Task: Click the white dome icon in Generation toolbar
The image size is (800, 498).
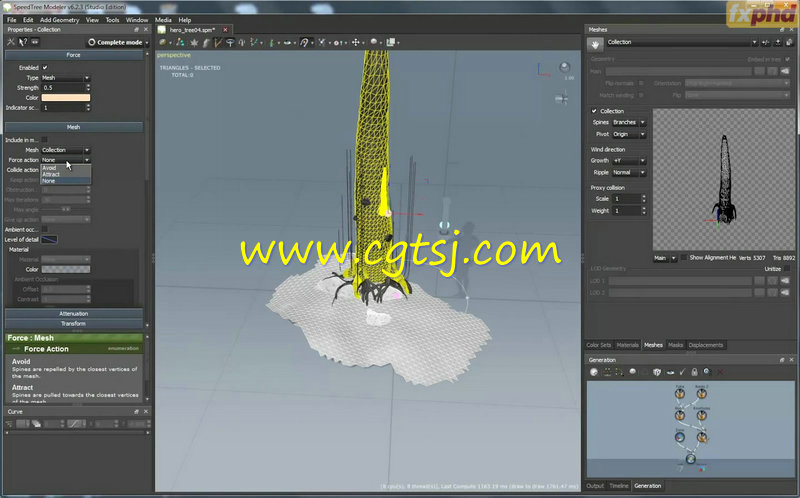Action: [x=633, y=372]
